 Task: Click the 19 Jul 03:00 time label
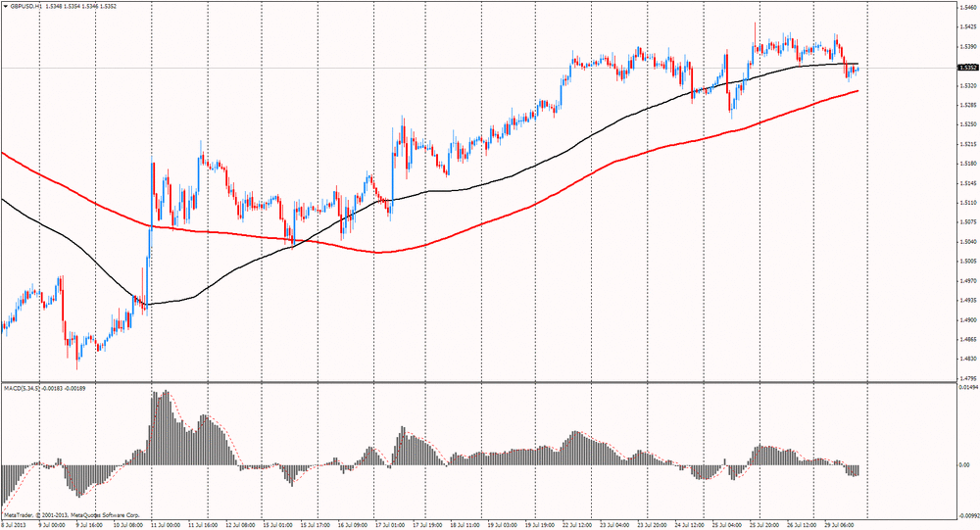click(x=502, y=526)
